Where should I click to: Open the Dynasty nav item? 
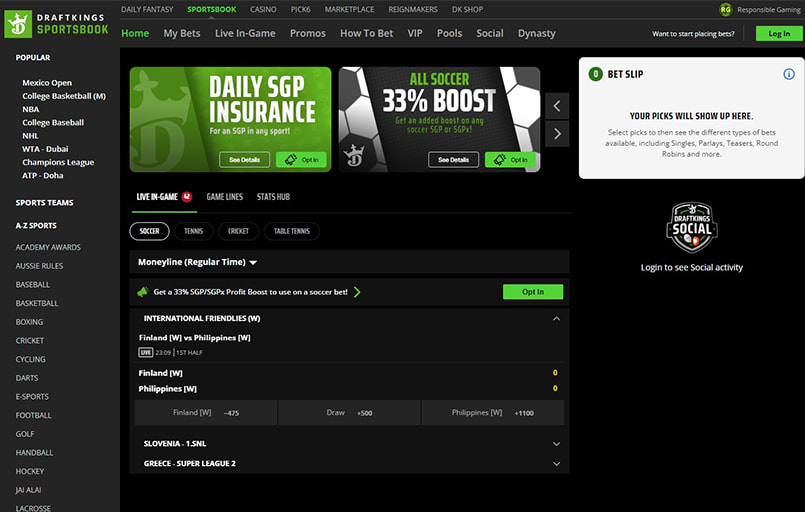pos(536,33)
